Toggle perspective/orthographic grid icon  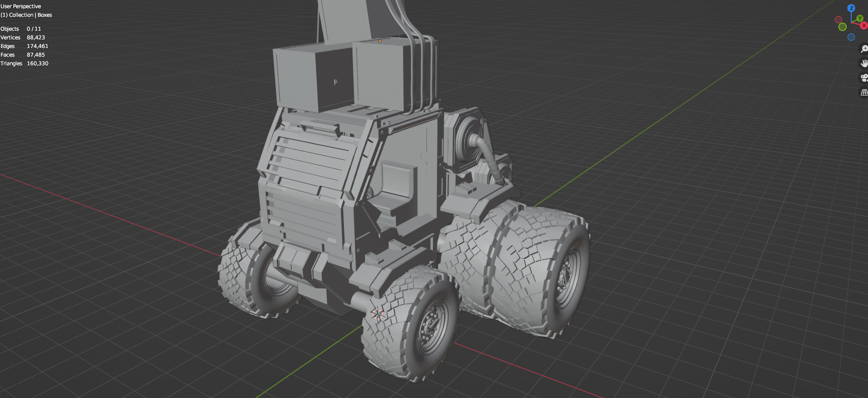(864, 92)
